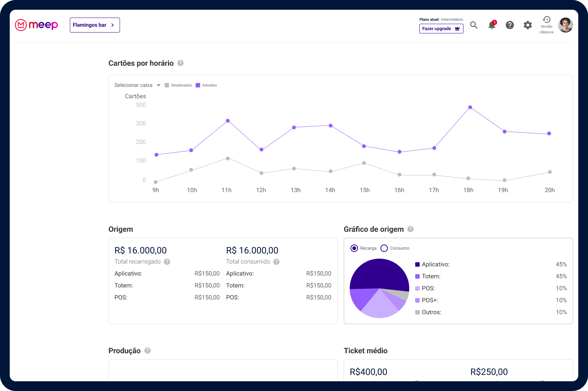Show help for Produção section

[147, 351]
